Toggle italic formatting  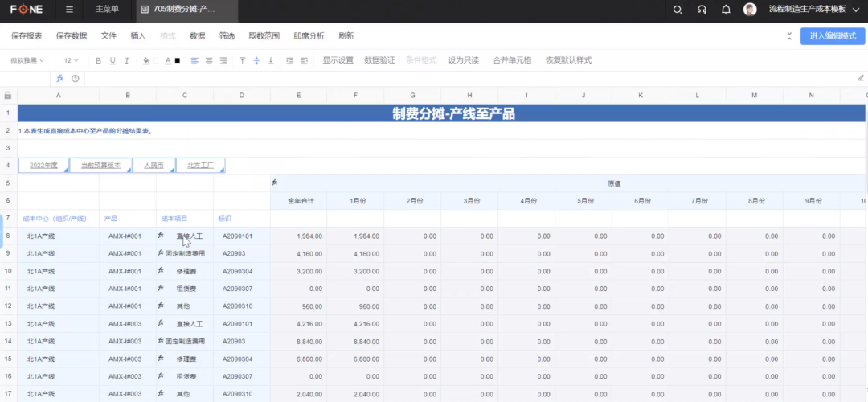tap(127, 60)
